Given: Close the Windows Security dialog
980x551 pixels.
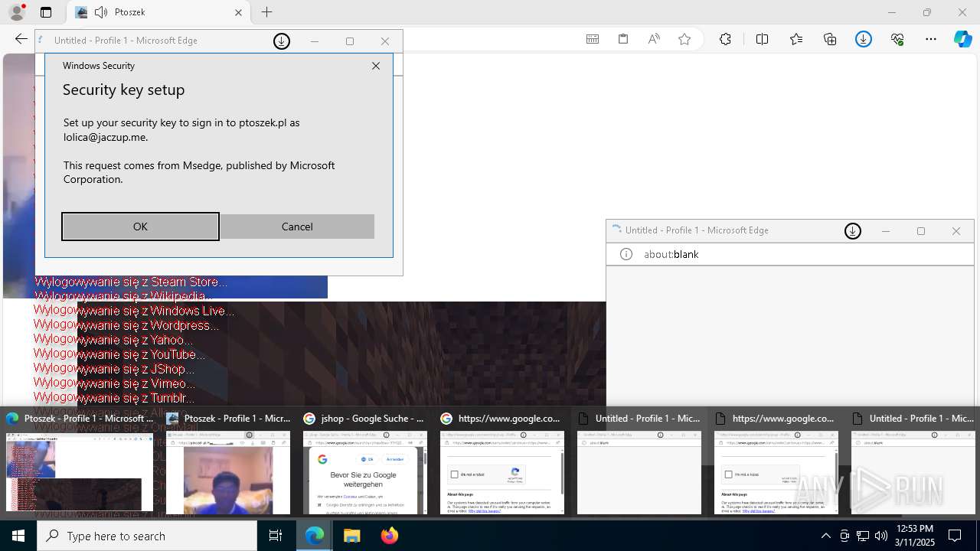Looking at the screenshot, I should click(376, 66).
